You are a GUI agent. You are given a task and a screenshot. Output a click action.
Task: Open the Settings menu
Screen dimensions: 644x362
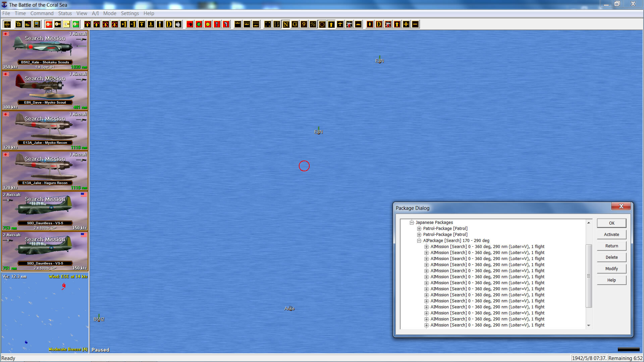[129, 13]
